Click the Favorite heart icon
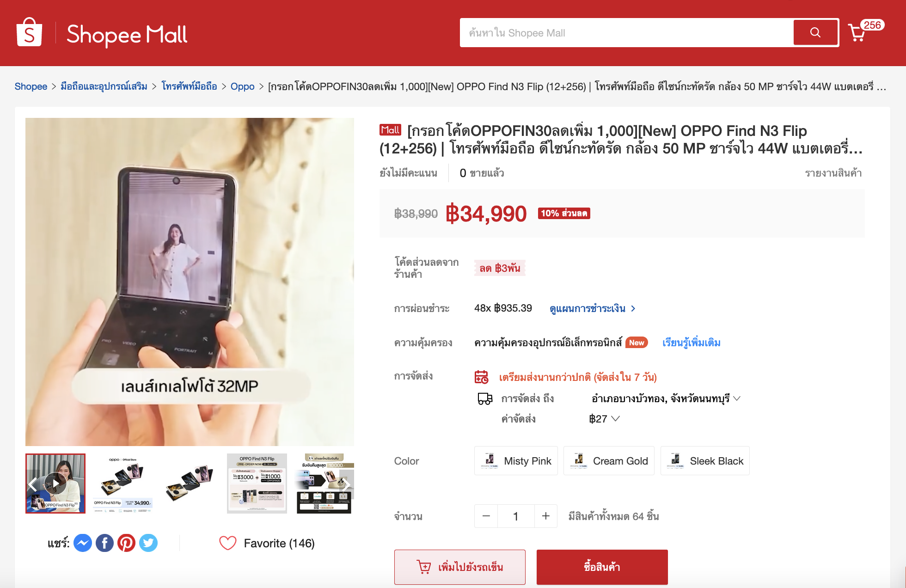Screen dimensions: 906x588 pos(227,543)
